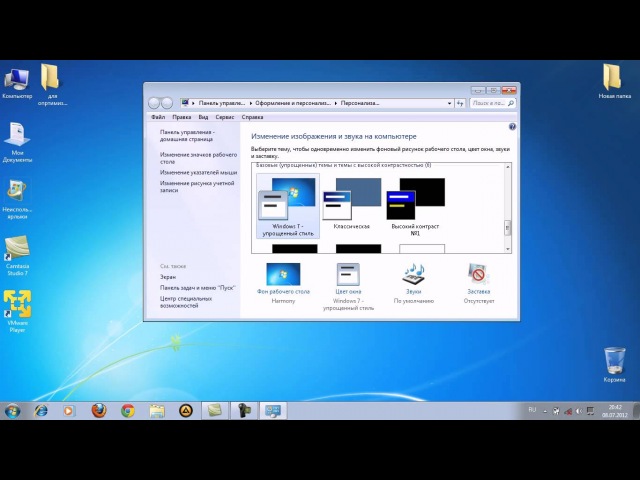Open the Цвет окна icon

347,274
